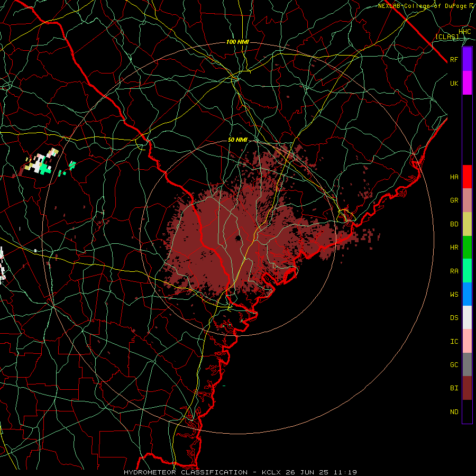Click the WS blue legend swatch
The image size is (476, 476).
(467, 294)
